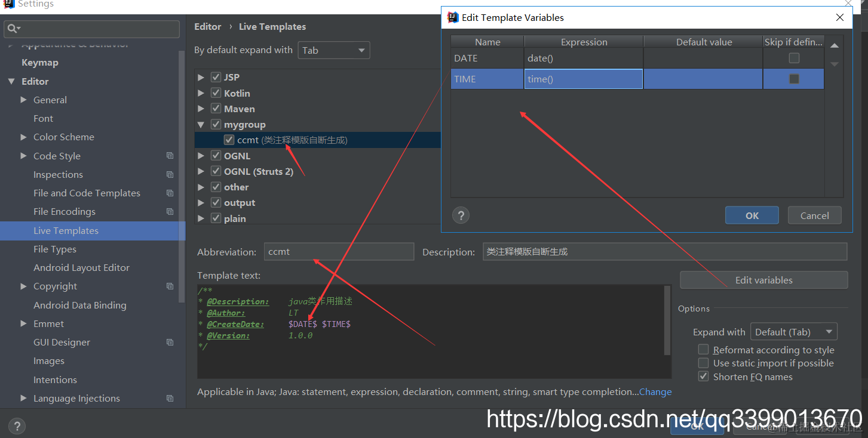Screen dimensions: 868x438
Task: Expand the other template group
Action: [201, 187]
